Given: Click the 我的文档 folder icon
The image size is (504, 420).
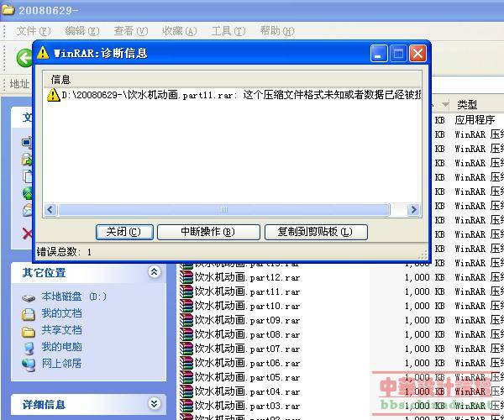Looking at the screenshot, I should tap(29, 314).
